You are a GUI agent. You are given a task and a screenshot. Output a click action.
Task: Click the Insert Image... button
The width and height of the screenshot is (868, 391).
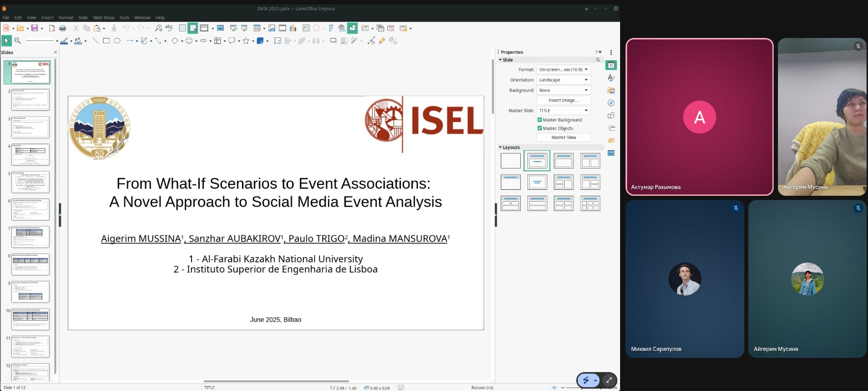click(x=563, y=100)
